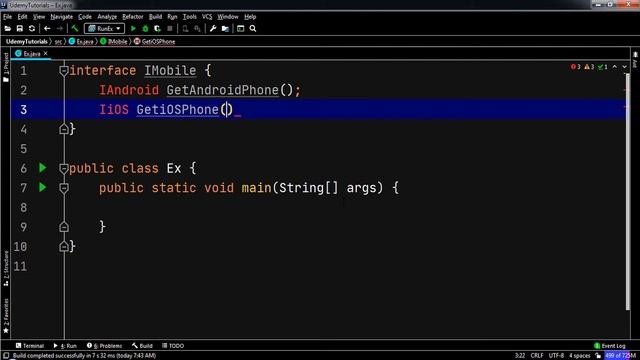Run with coverage icon in toolbar
This screenshot has width=640, height=360.
[x=158, y=29]
